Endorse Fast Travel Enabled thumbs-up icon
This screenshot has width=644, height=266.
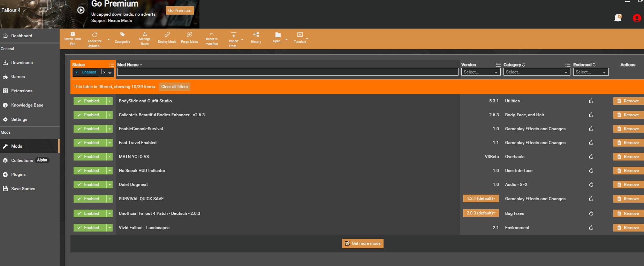tap(591, 143)
